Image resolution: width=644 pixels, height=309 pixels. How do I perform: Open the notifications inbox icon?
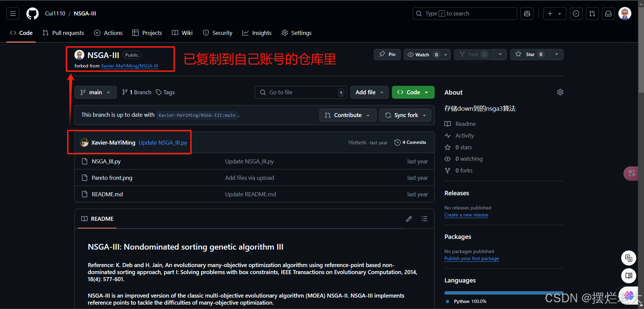coord(608,13)
